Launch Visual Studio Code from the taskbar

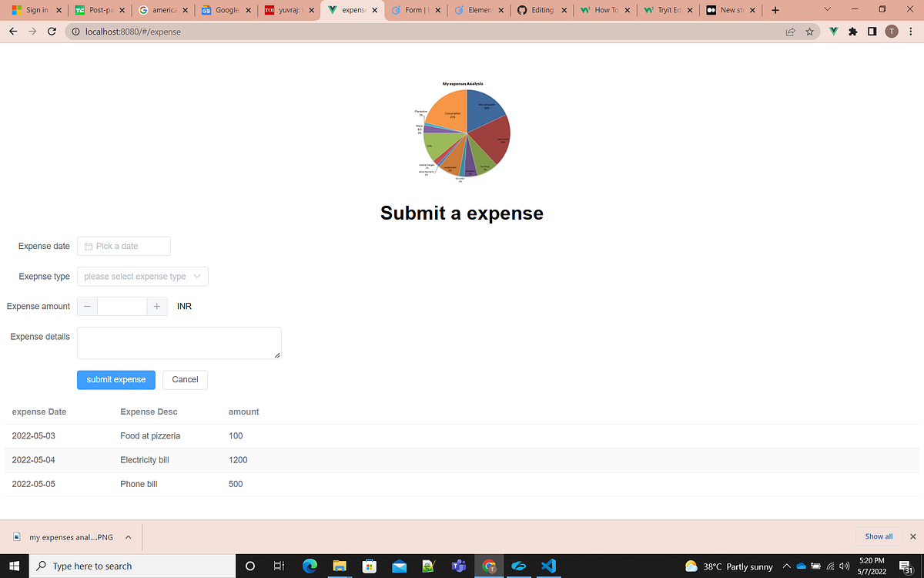(548, 566)
